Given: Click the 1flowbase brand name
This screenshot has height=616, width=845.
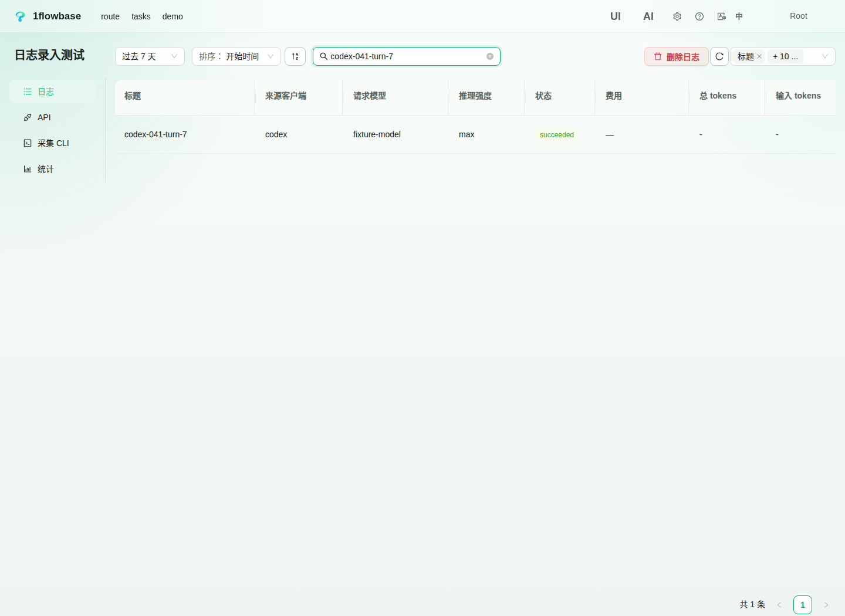Looking at the screenshot, I should [57, 16].
